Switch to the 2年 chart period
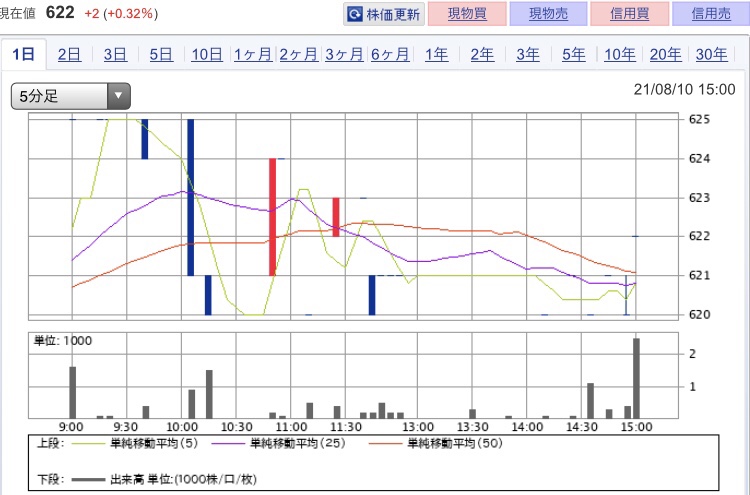 coord(482,55)
